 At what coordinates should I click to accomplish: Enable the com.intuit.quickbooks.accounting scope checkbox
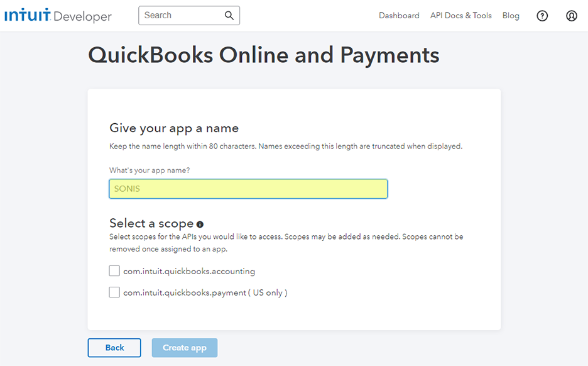[114, 271]
